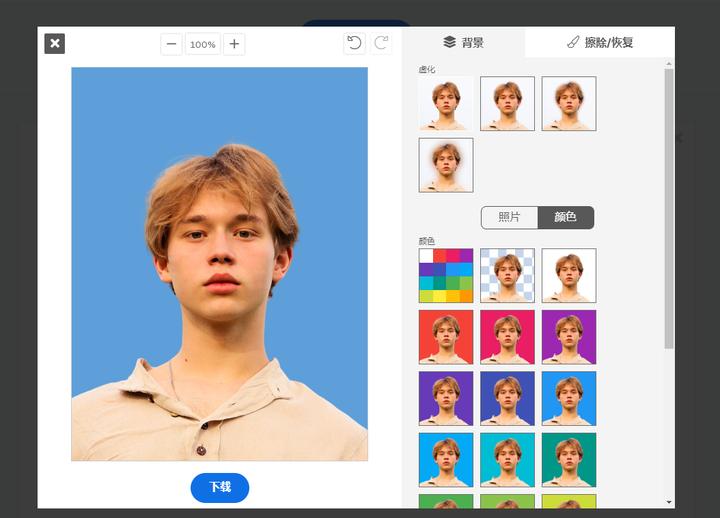
Task: Apply the red background color
Action: 446,337
